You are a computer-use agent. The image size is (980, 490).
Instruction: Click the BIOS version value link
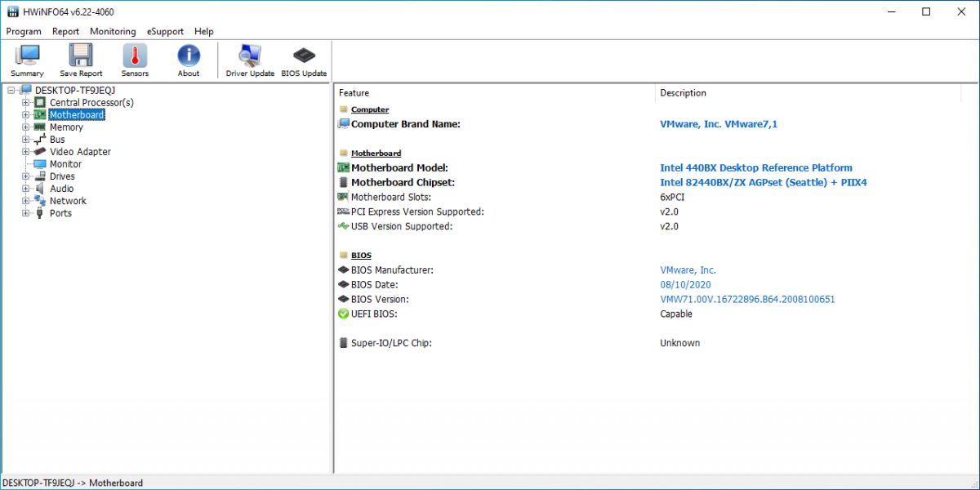747,300
